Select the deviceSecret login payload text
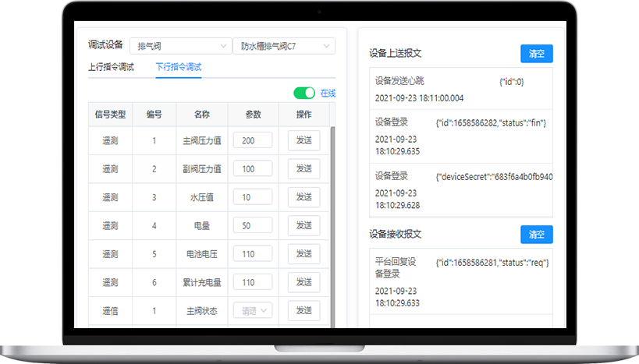 point(495,177)
